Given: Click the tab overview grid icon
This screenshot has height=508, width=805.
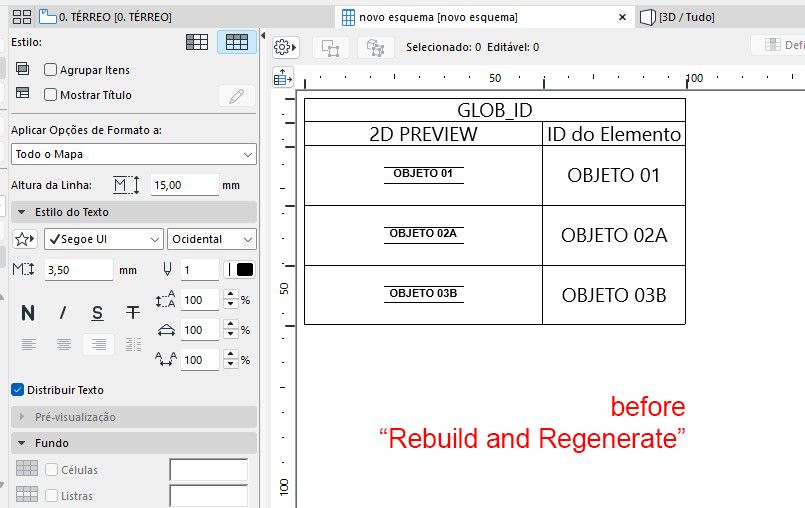Looking at the screenshot, I should click(x=22, y=17).
